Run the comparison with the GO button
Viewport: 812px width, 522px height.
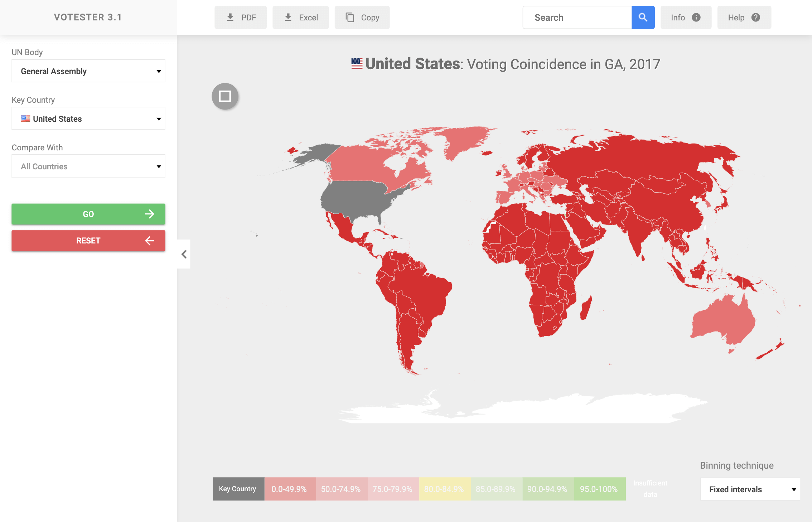pos(88,214)
